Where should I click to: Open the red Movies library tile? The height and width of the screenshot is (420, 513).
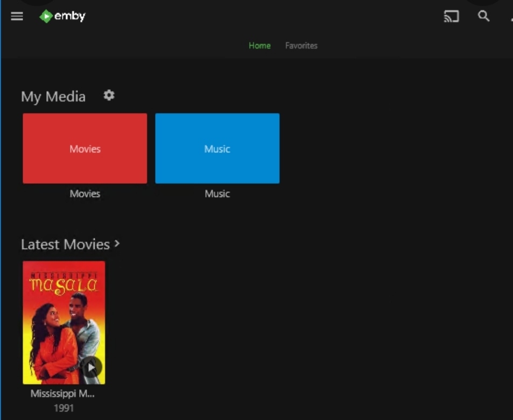click(85, 148)
